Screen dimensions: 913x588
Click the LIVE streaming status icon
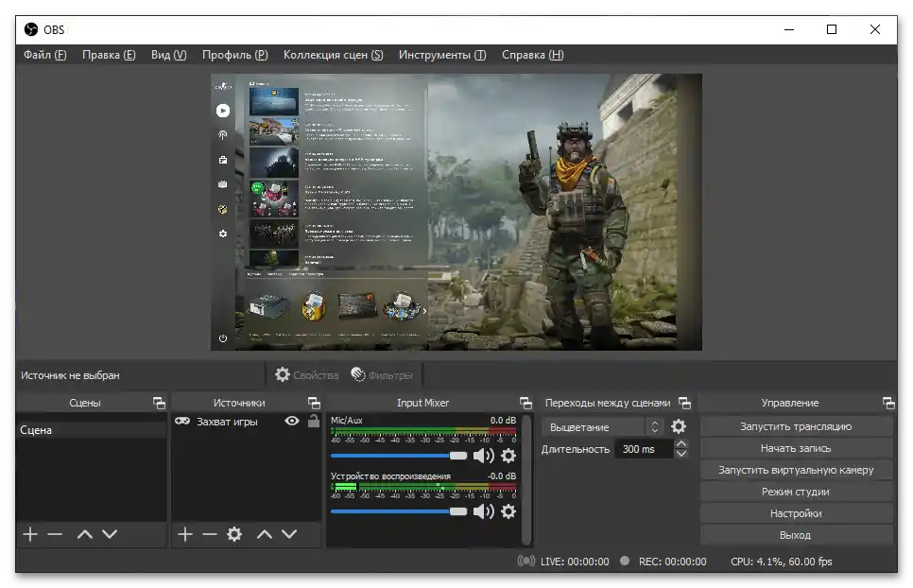pos(525,562)
